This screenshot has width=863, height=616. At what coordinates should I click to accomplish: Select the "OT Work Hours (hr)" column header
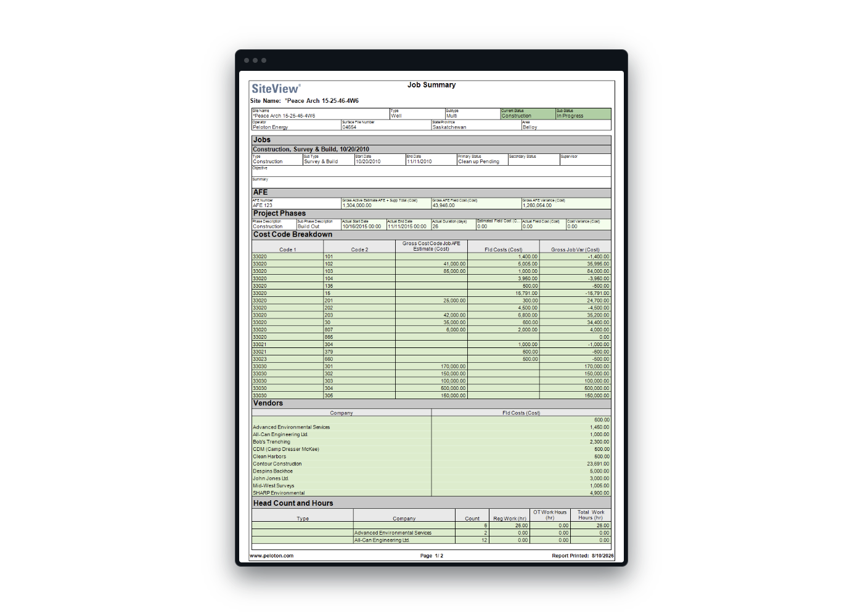(x=550, y=515)
